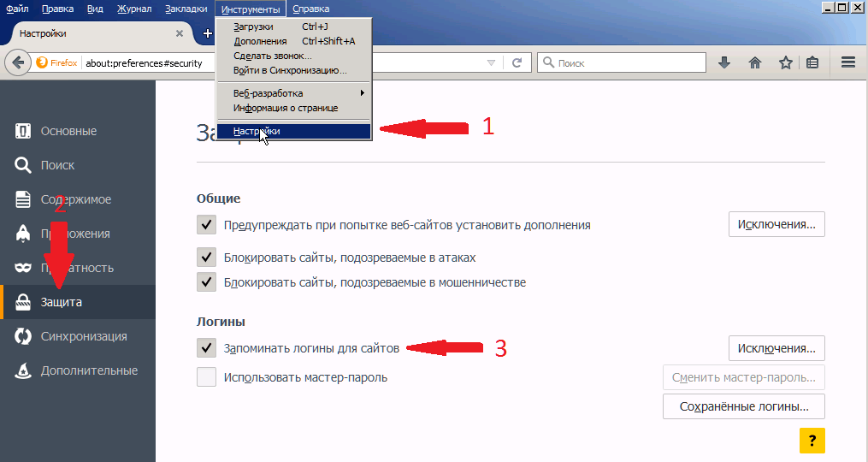This screenshot has height=462, width=868.
Task: Uncheck blocking sites suspected in attacks
Action: 206,258
